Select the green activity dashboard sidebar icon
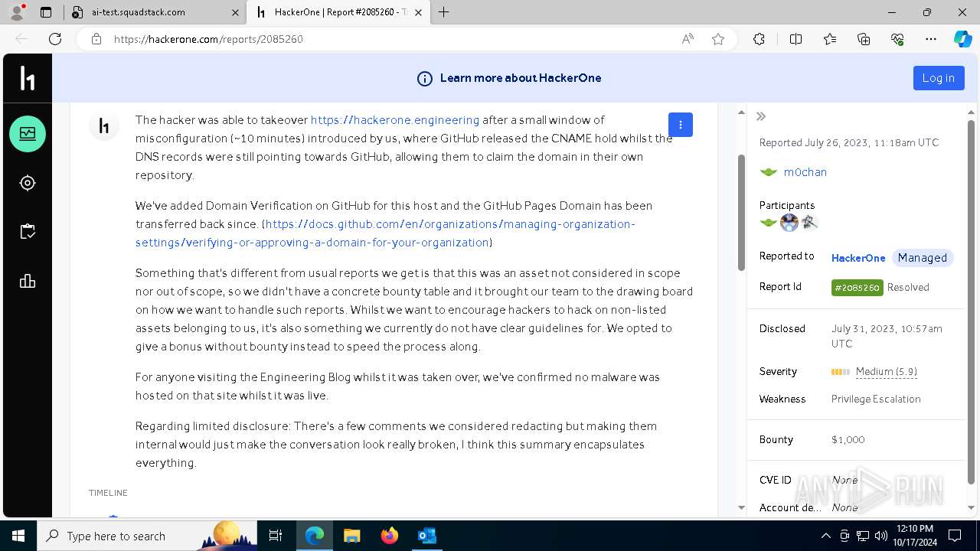The height and width of the screenshot is (551, 980). tap(28, 134)
